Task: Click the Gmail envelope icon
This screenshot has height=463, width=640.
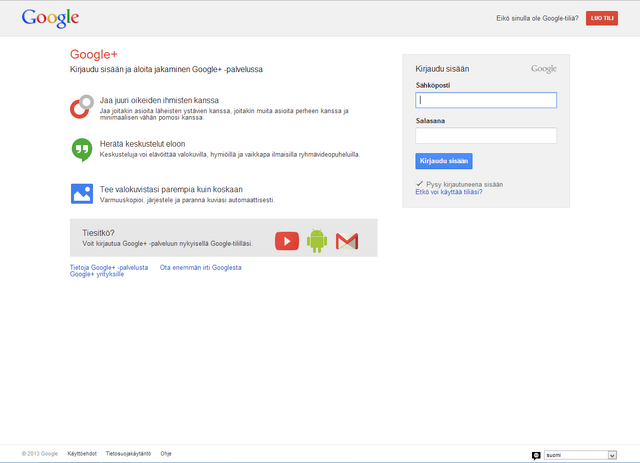Action: pyautogui.click(x=347, y=241)
